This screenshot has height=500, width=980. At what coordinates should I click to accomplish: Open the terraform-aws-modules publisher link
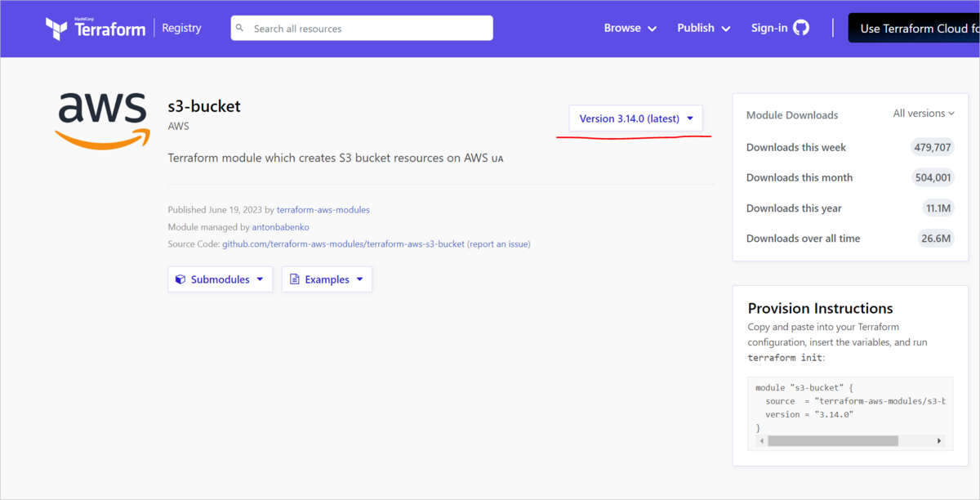coord(323,210)
